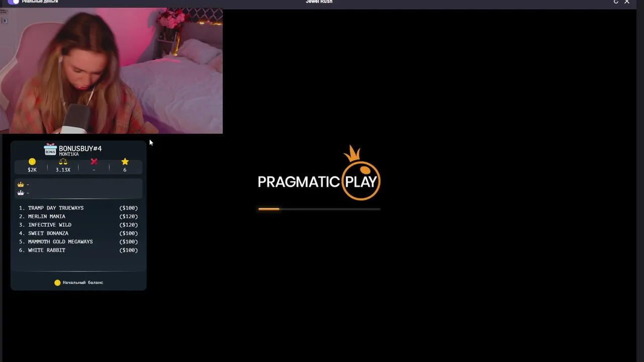Image resolution: width=644 pixels, height=362 pixels.
Task: Toggle the Реальные деньги switch
Action: (13, 2)
